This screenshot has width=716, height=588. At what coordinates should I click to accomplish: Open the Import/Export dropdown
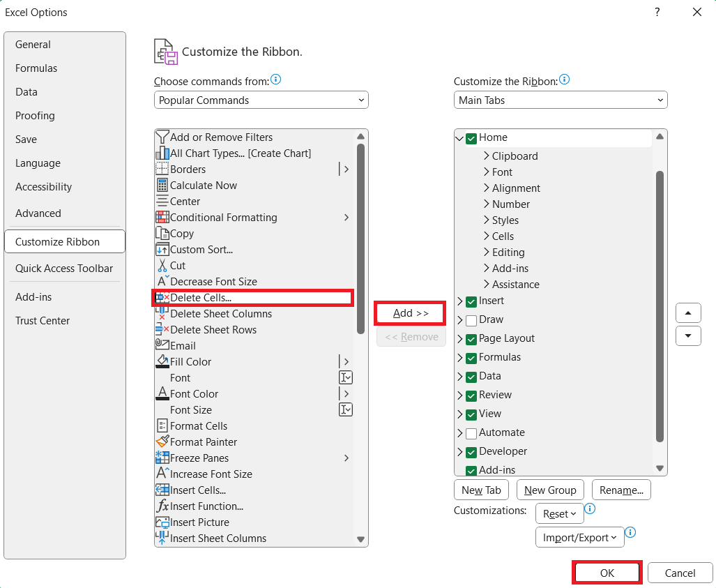pyautogui.click(x=579, y=537)
